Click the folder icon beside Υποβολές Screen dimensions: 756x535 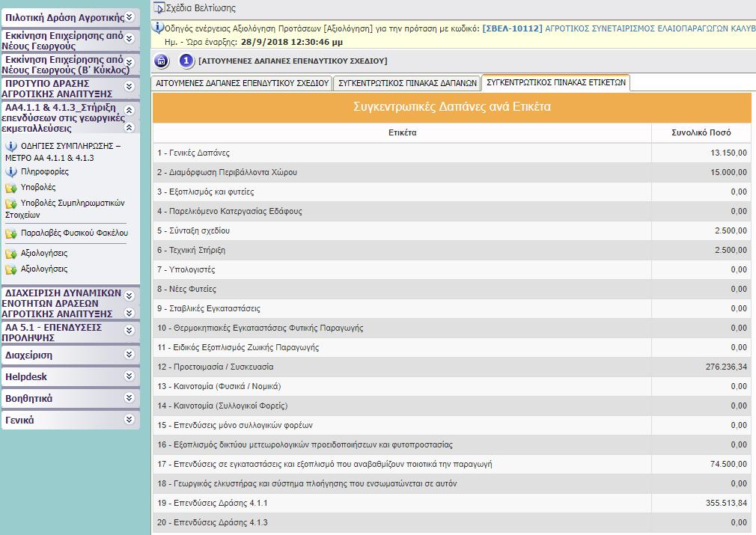point(11,188)
